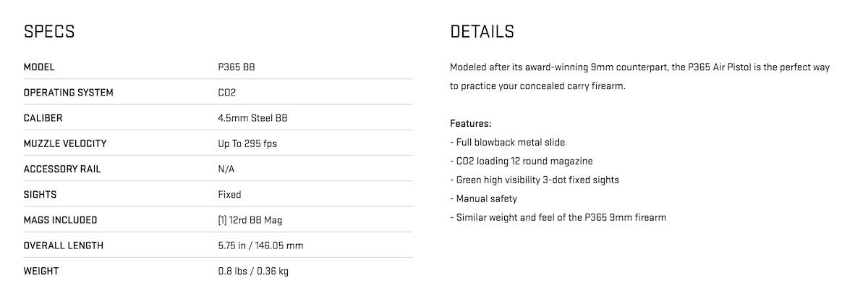Click the SIGHTS row label
868x302 pixels.
40,194
